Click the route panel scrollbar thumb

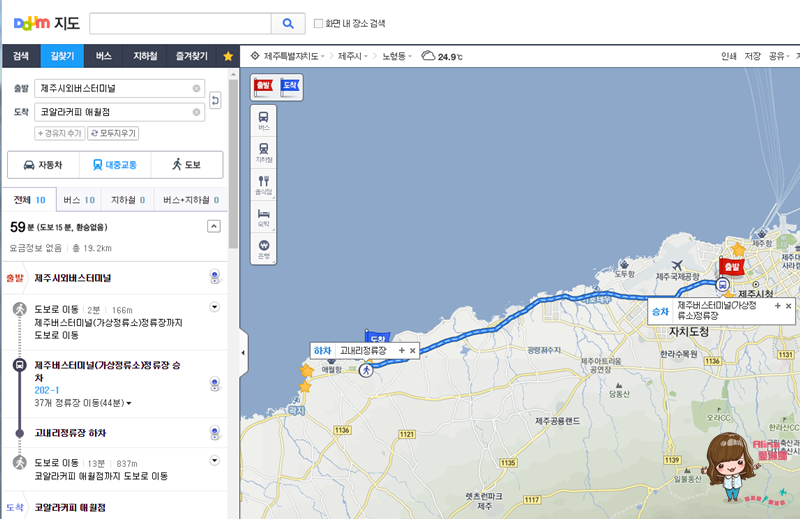click(234, 163)
